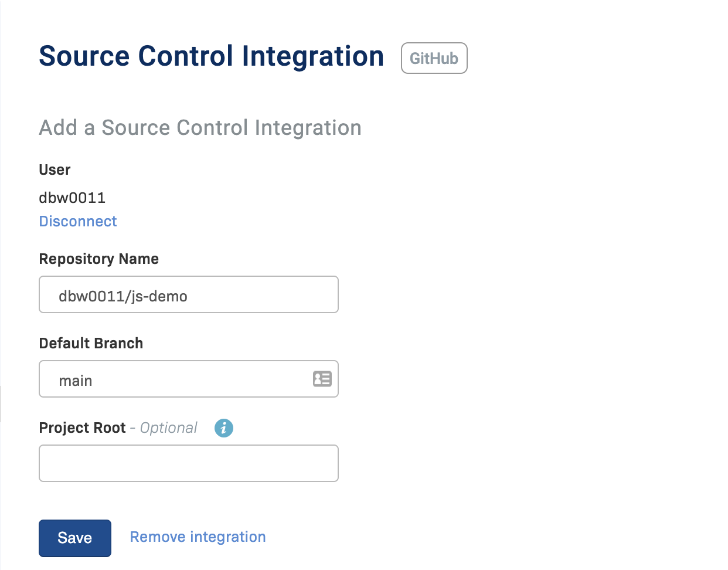The height and width of the screenshot is (570, 728).
Task: Place cursor in the dbw0011/js-demo text
Action: [123, 296]
